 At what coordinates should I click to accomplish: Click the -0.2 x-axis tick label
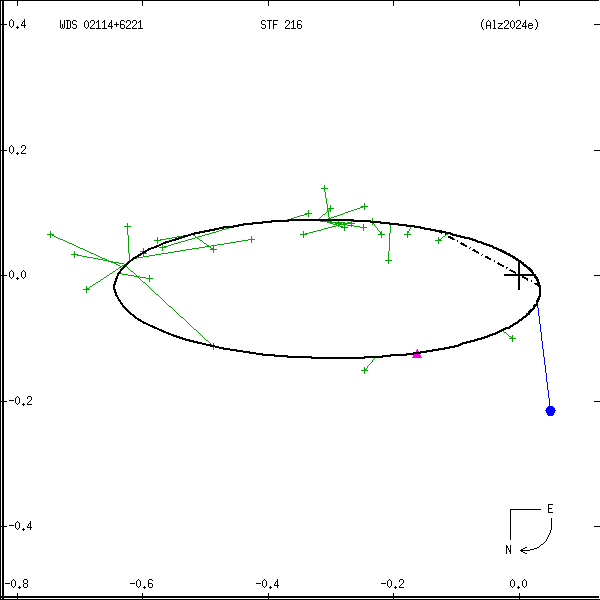[393, 584]
